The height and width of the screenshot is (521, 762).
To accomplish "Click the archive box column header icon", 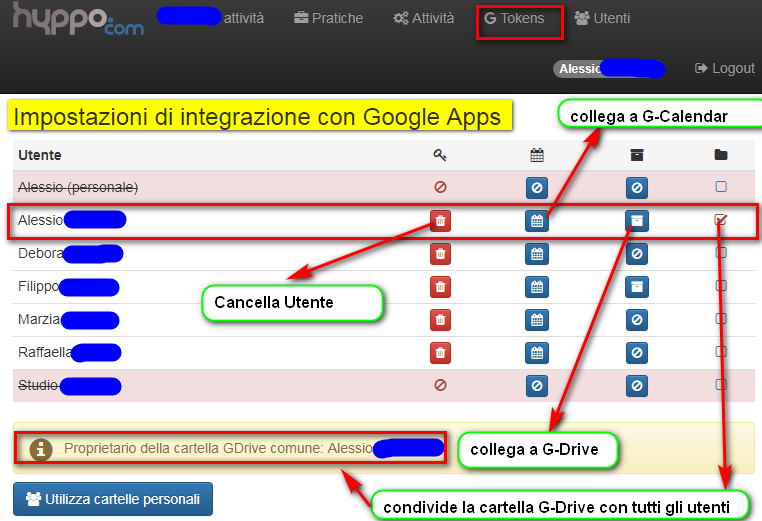I will tap(637, 155).
